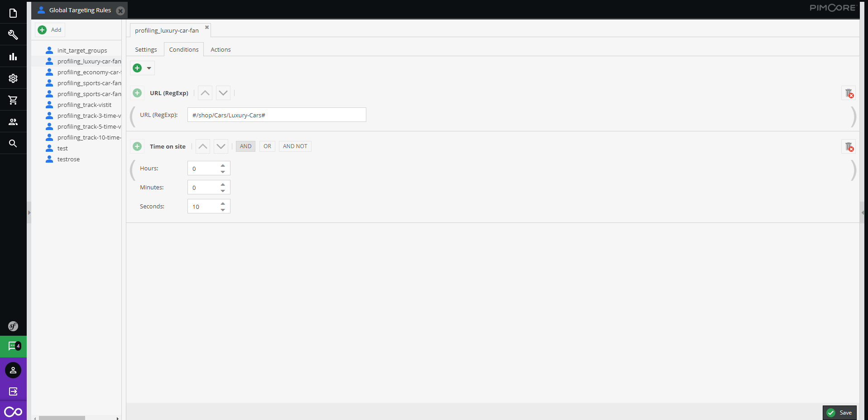Select the OR operator toggle

(x=267, y=146)
